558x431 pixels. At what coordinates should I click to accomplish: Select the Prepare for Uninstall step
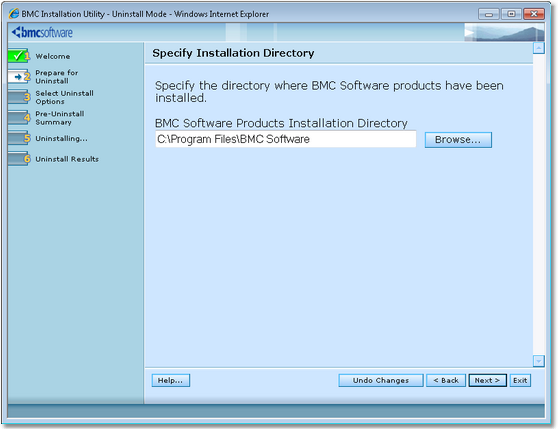pos(56,77)
